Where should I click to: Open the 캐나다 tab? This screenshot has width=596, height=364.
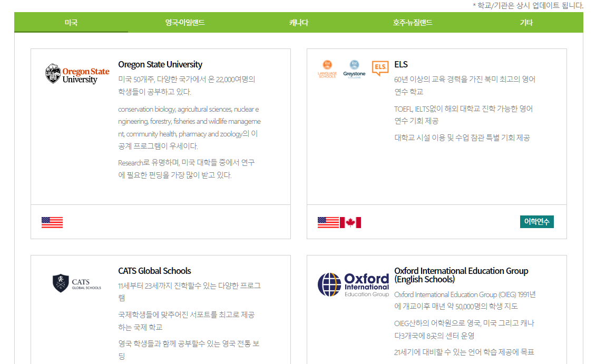(299, 23)
